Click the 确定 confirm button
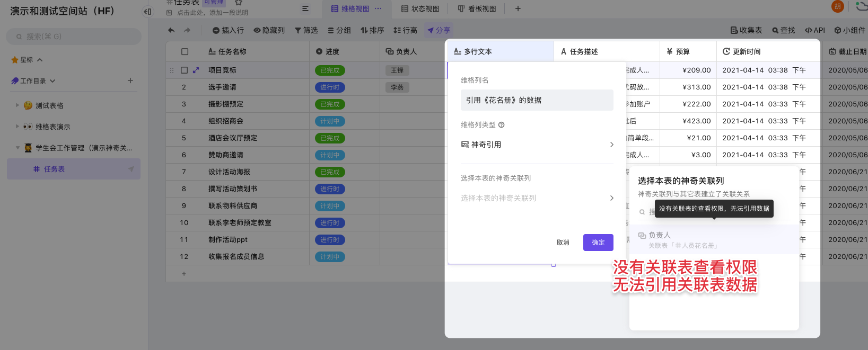 tap(598, 243)
